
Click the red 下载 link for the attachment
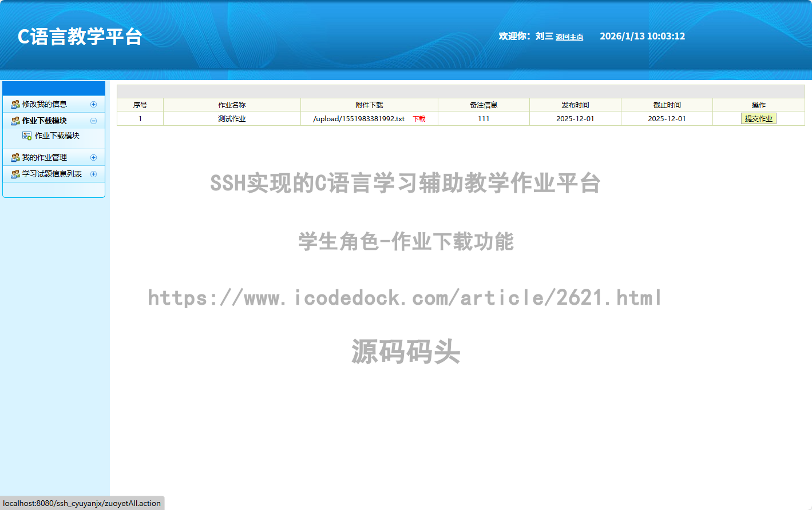(x=419, y=119)
